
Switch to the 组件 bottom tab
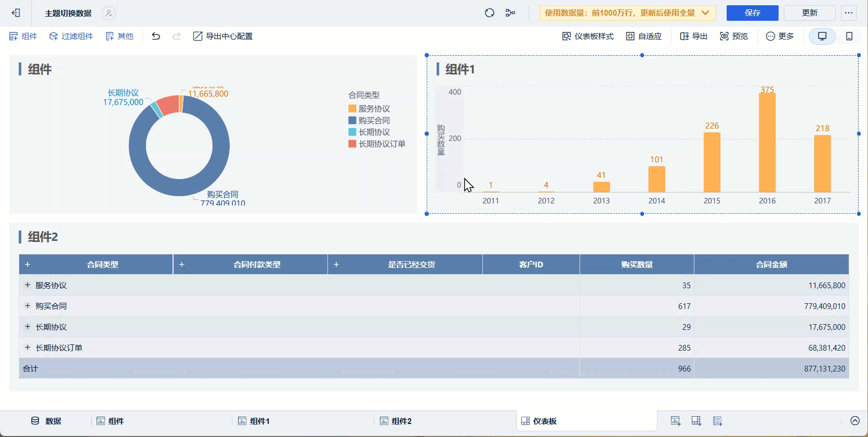coord(110,421)
